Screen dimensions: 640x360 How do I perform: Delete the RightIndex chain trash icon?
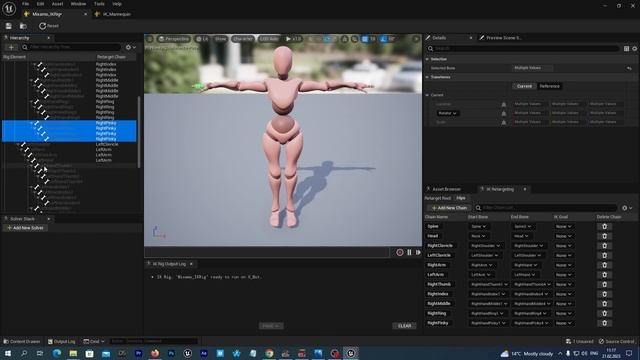click(x=604, y=294)
